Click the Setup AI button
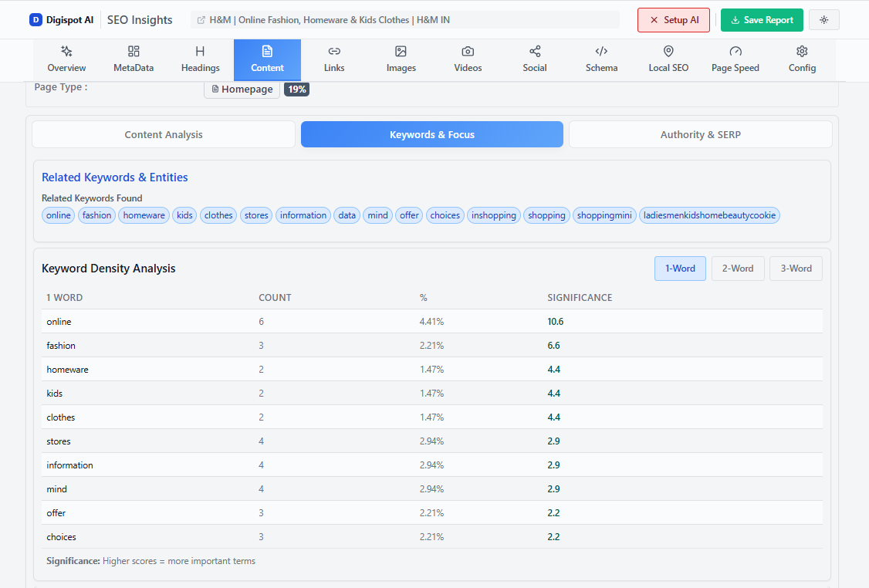Image resolution: width=869 pixels, height=588 pixels. tap(674, 20)
